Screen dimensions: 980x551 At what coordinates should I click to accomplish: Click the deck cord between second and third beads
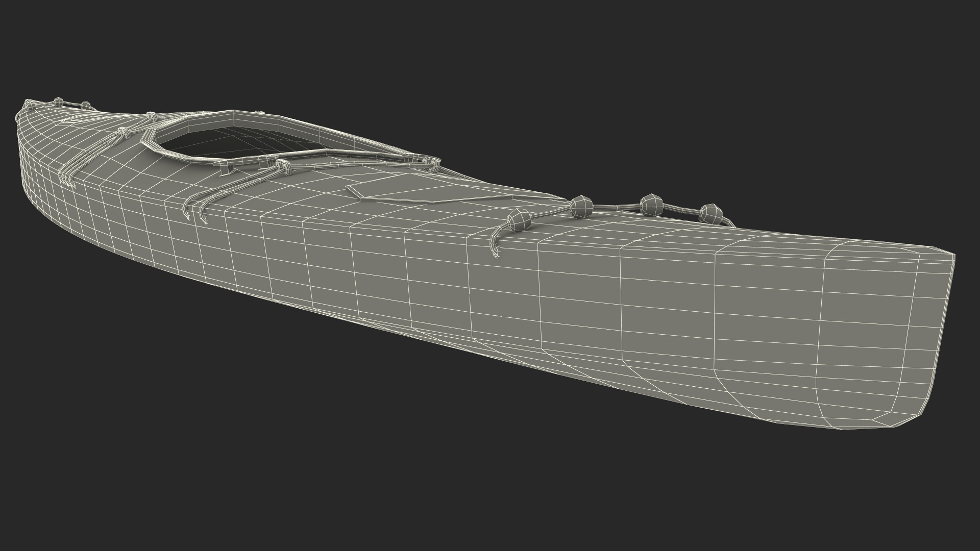615,207
